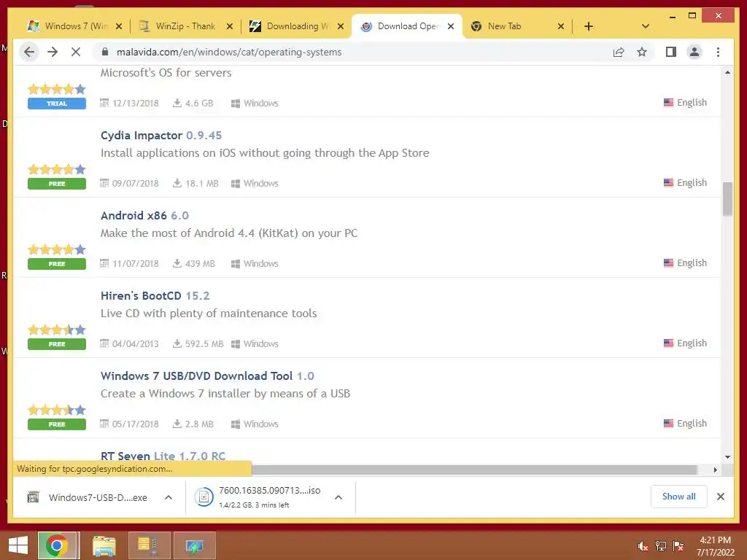Click scrollbar down arrow

pyautogui.click(x=727, y=457)
